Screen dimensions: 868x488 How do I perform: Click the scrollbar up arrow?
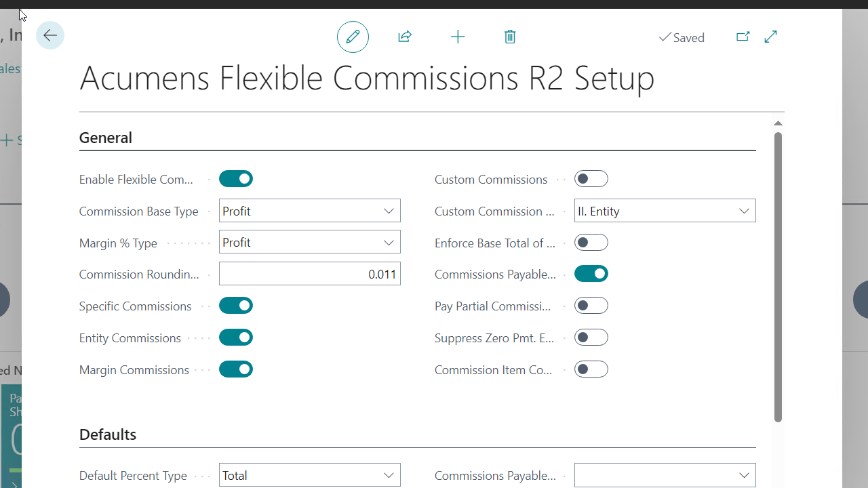(x=778, y=123)
